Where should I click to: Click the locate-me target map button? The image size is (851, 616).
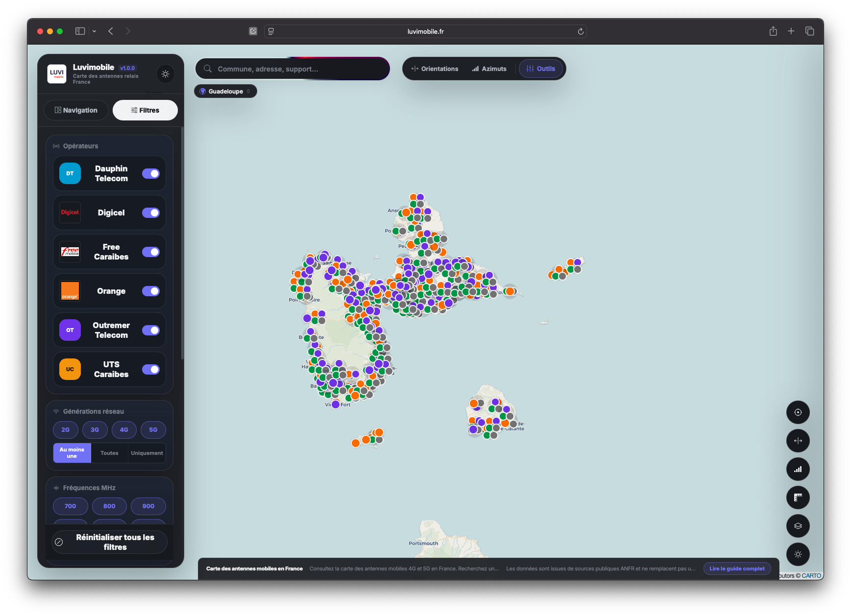798,412
